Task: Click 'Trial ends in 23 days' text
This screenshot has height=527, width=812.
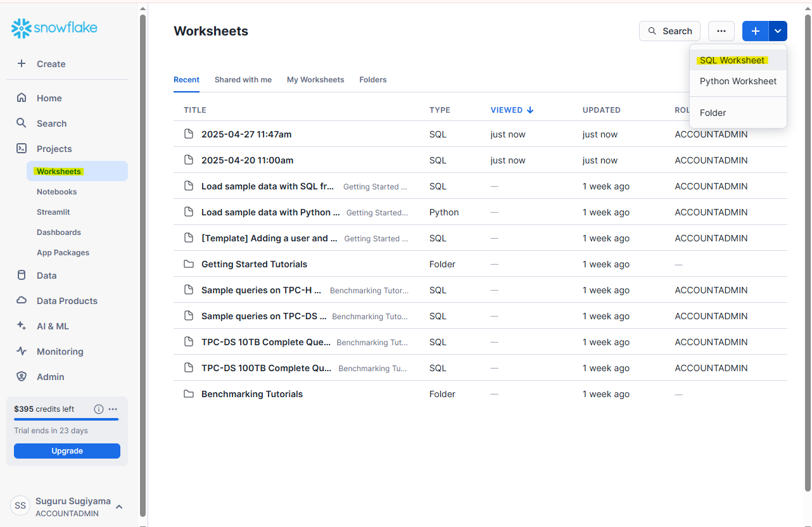Action: click(x=51, y=431)
